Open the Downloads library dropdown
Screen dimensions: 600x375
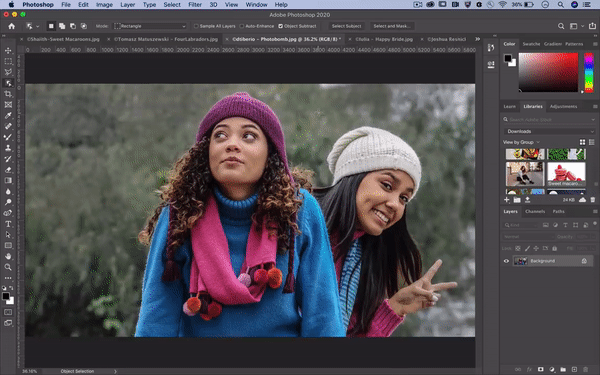point(550,131)
